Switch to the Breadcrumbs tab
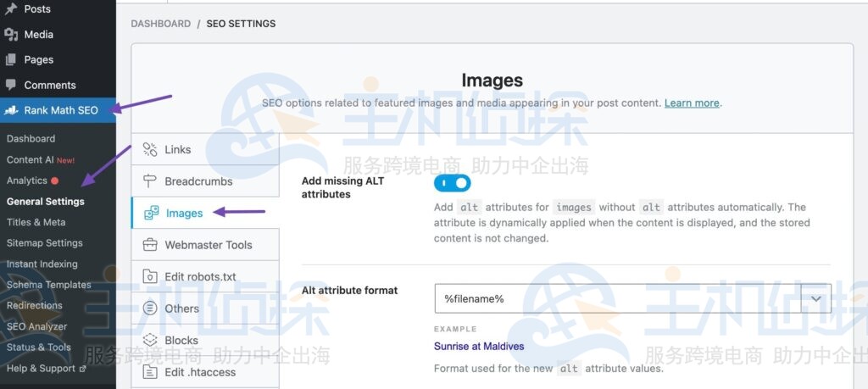The image size is (868, 389). [198, 181]
